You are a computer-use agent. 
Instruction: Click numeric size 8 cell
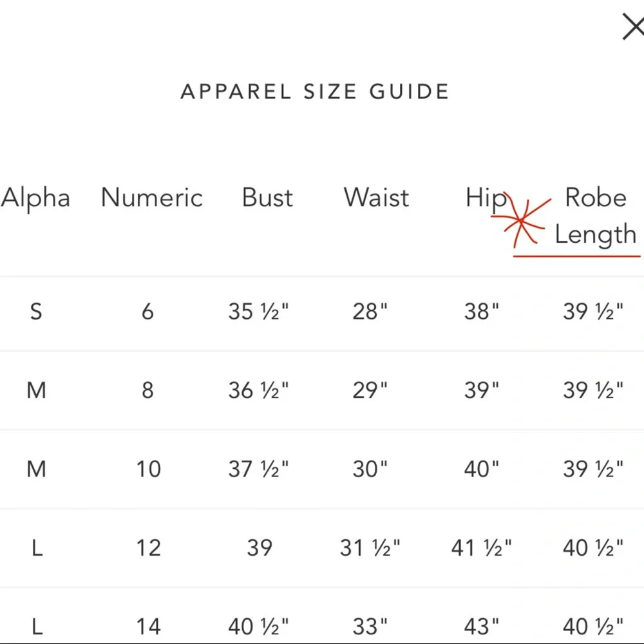147,390
